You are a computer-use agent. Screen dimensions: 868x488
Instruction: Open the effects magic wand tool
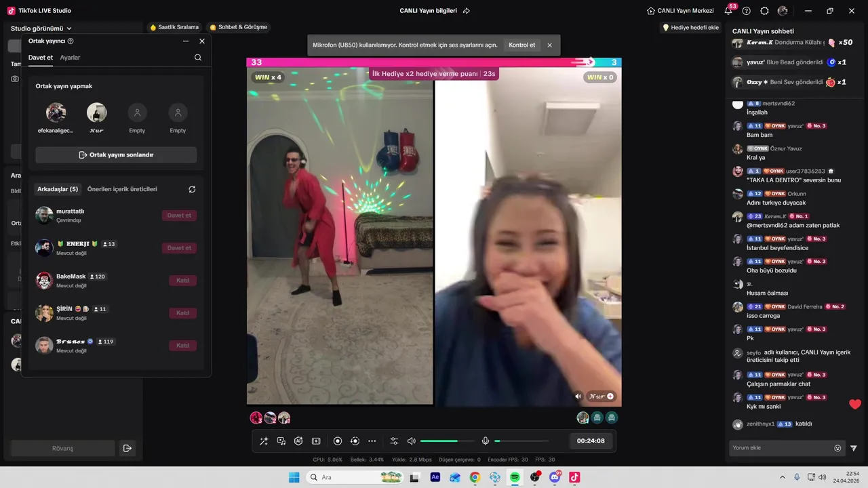pos(264,441)
